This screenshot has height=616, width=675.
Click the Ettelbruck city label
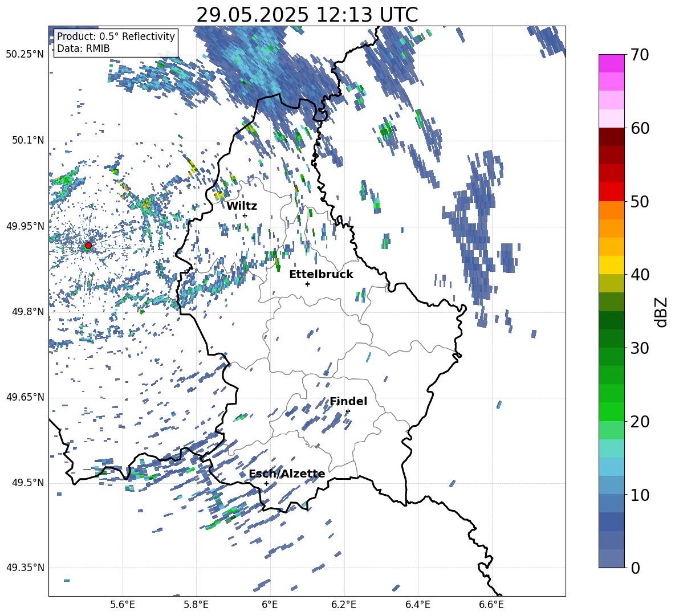(321, 275)
